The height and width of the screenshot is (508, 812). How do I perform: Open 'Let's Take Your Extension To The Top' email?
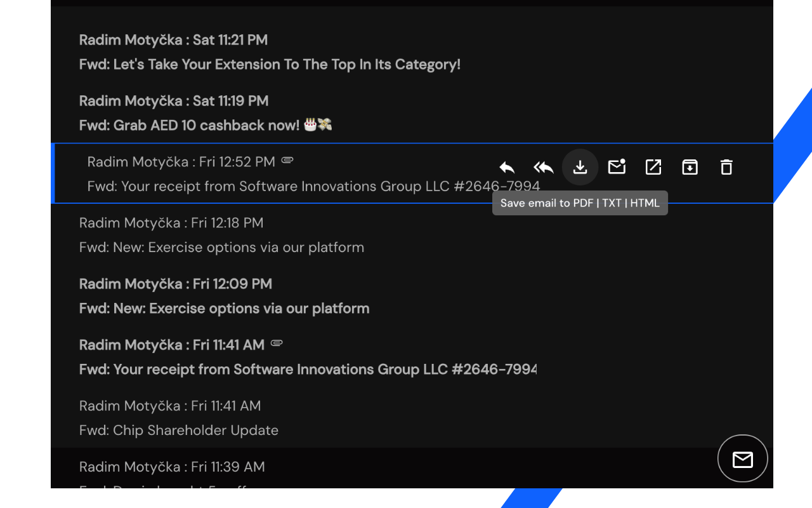click(270, 64)
